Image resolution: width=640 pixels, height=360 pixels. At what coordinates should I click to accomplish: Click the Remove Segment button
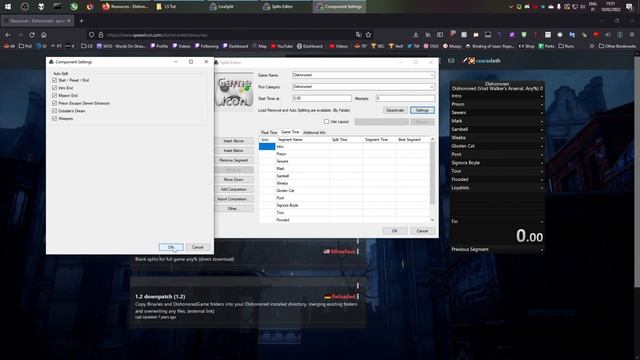[233, 160]
